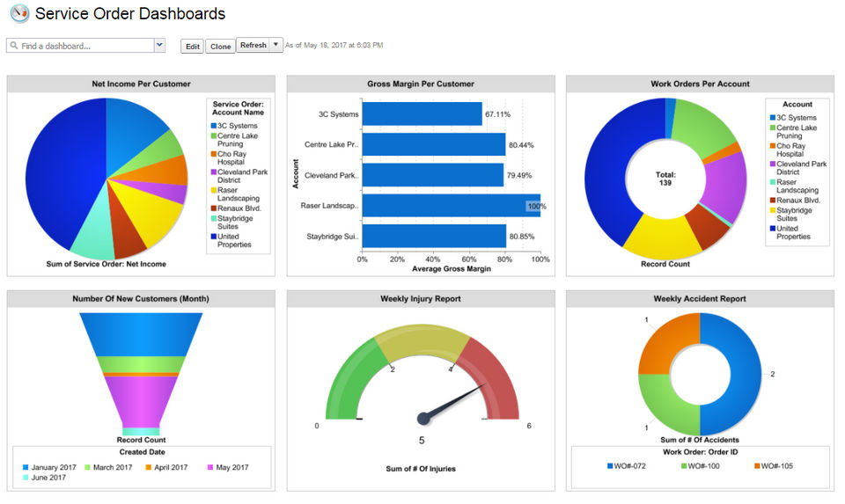
Task: Click the Centre Lake Pruning green swatch in Net Income legend
Action: coord(213,136)
